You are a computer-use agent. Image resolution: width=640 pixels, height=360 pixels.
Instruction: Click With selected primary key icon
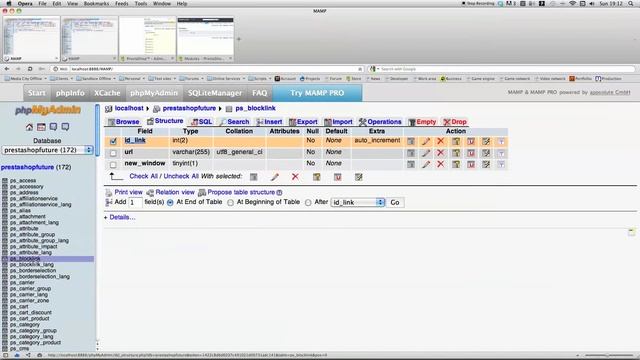[316, 177]
